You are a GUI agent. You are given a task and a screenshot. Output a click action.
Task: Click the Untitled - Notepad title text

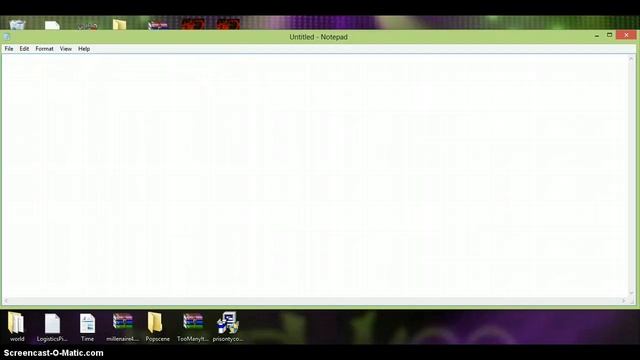[318, 37]
